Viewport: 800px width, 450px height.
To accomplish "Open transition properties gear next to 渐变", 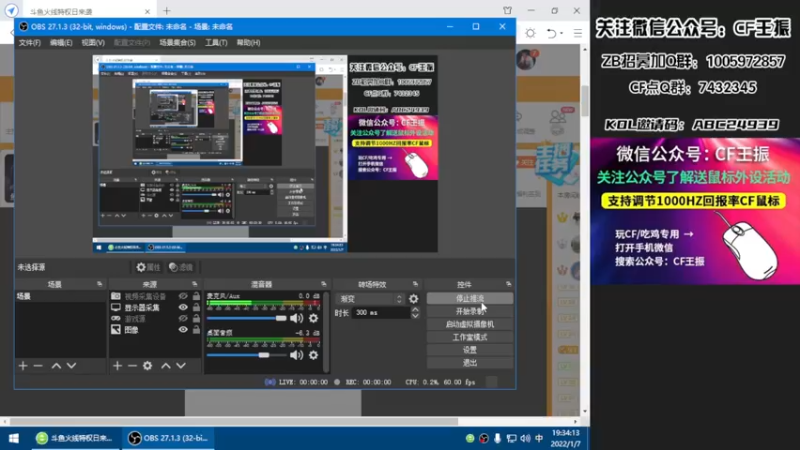I will 414,299.
